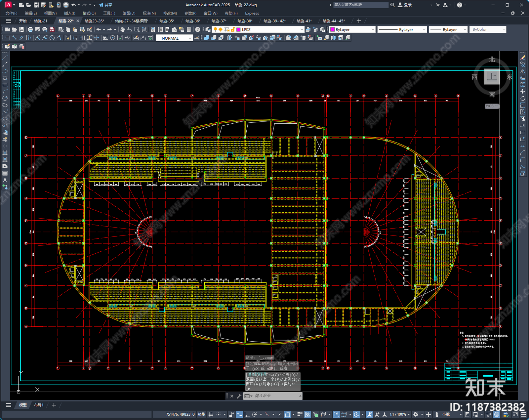Click the Pan hand tool icon
Image resolution: width=529 pixels, height=420 pixels.
point(123,29)
